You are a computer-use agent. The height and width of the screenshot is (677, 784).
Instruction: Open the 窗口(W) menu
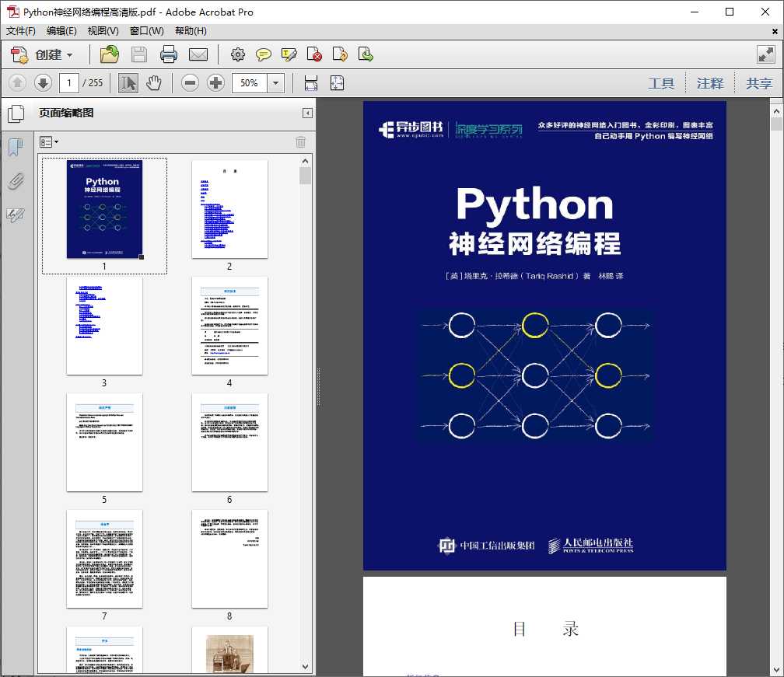[x=146, y=31]
